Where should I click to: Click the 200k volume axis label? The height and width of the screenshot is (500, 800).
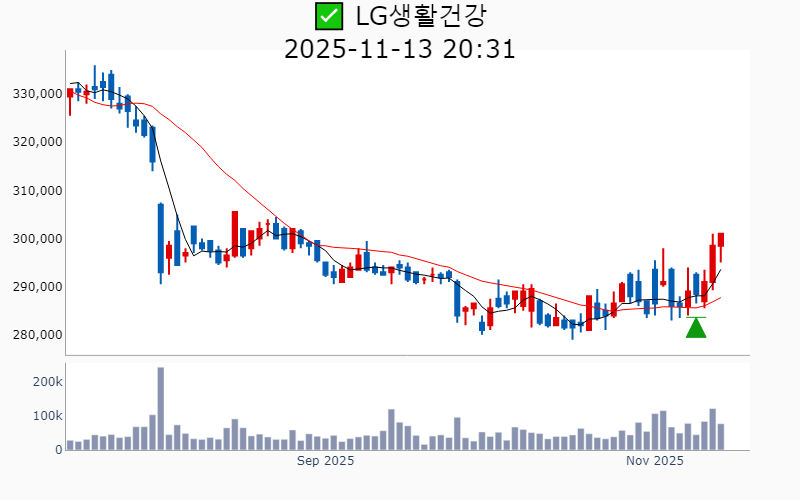click(x=47, y=382)
